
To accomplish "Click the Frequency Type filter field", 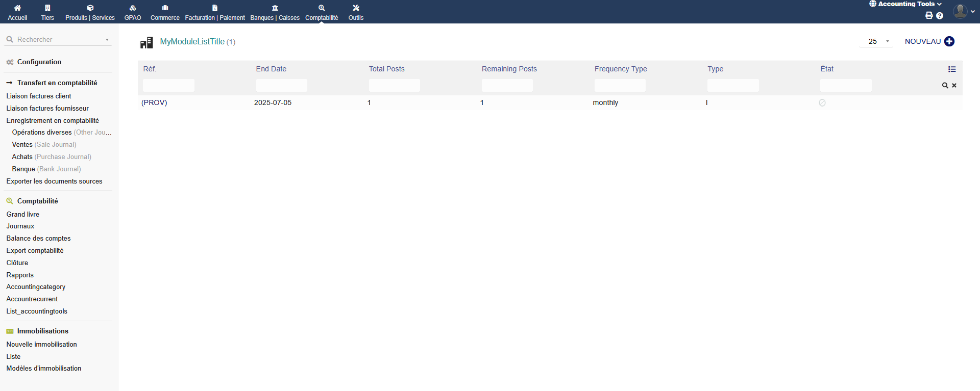I will tap(620, 86).
